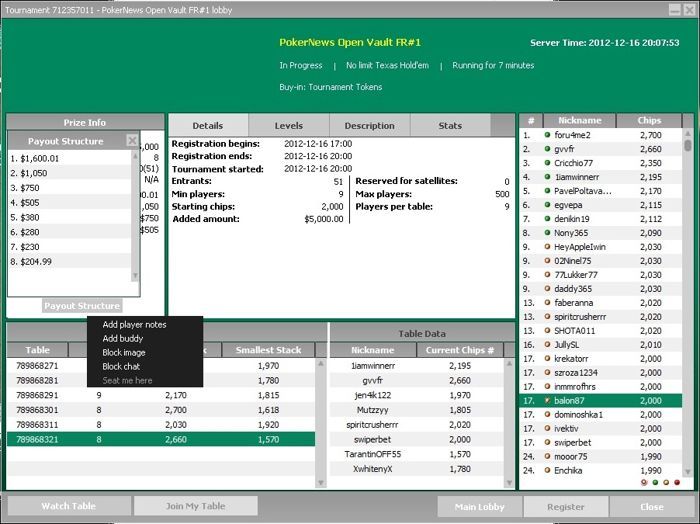
Task: Choose Add player notes from context menu
Action: 134,324
